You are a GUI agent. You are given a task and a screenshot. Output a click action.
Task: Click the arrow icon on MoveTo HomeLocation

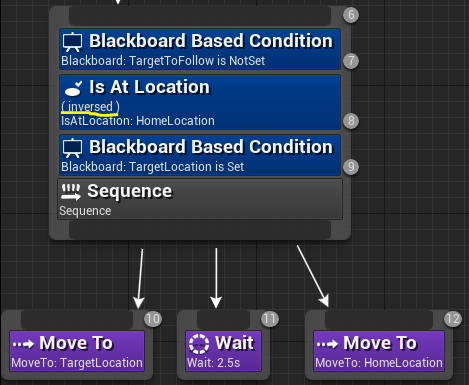tap(327, 344)
